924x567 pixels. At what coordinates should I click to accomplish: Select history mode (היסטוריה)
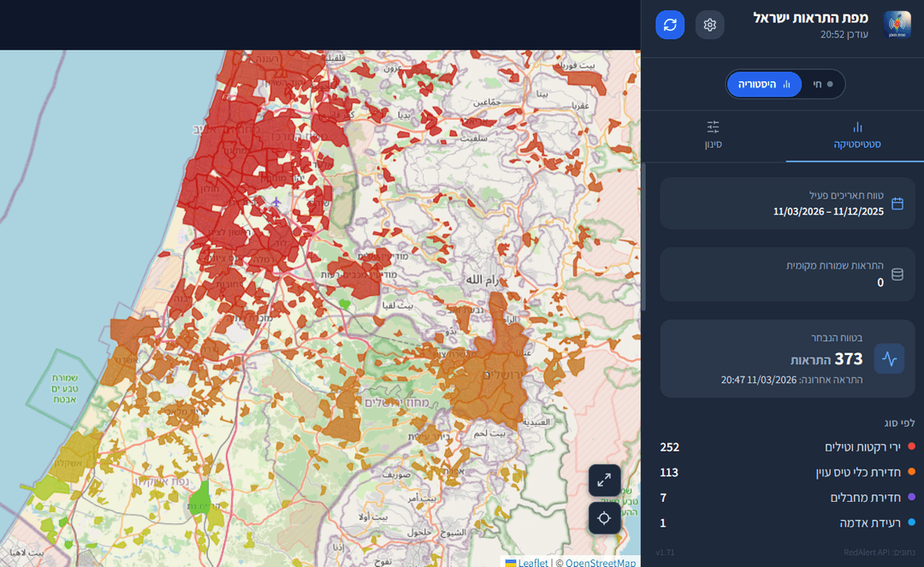tap(764, 84)
